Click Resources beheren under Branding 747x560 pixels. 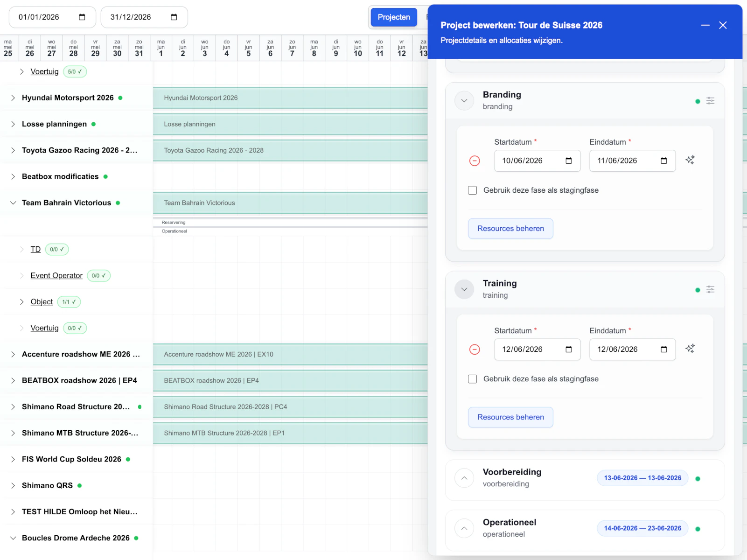(510, 229)
